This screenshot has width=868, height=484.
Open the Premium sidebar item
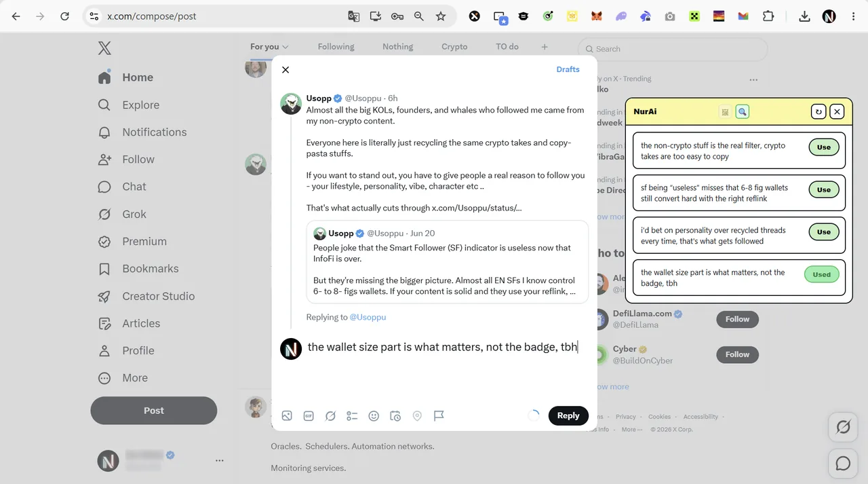(132, 242)
